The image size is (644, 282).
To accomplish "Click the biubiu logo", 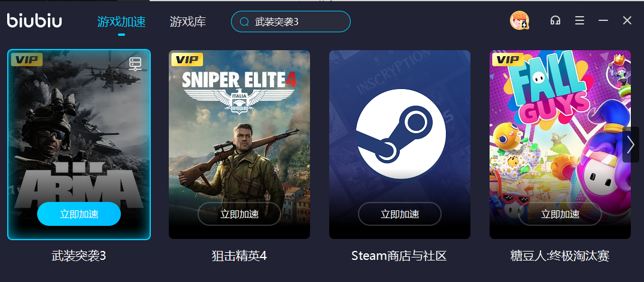I will click(x=35, y=20).
